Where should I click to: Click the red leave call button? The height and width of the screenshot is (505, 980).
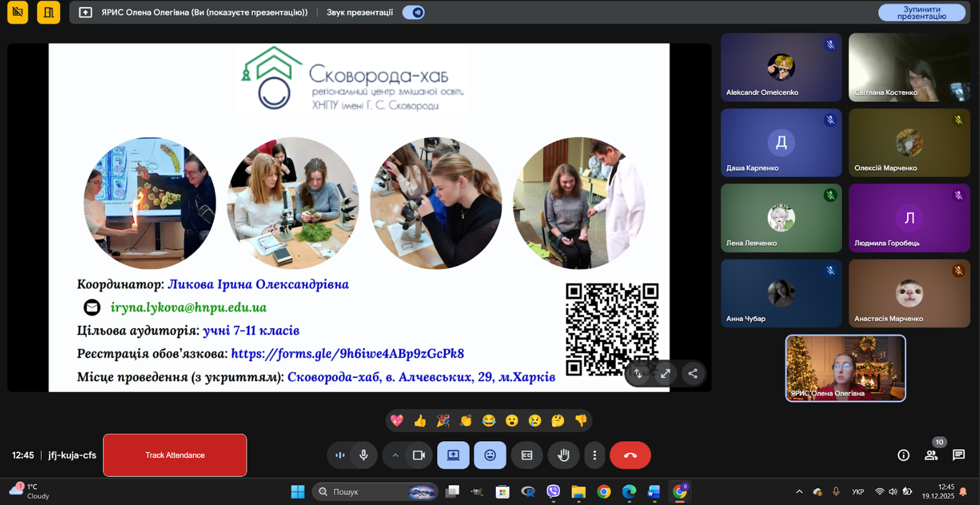(630, 455)
